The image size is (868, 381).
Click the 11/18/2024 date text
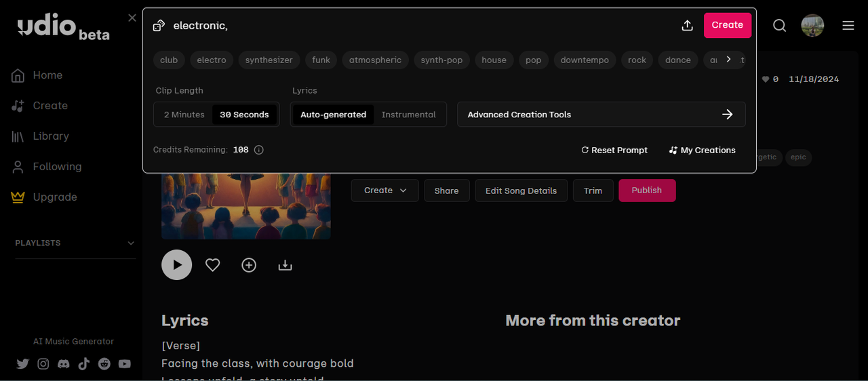point(814,79)
